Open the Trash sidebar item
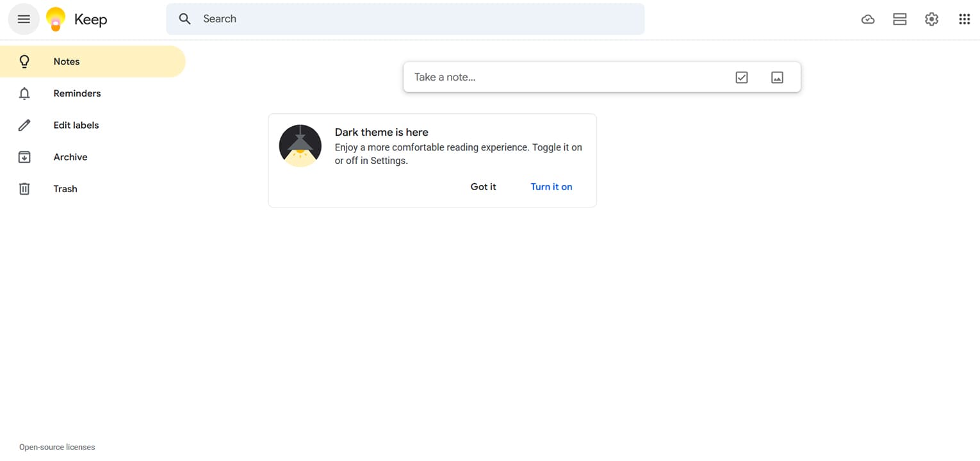 (93, 189)
